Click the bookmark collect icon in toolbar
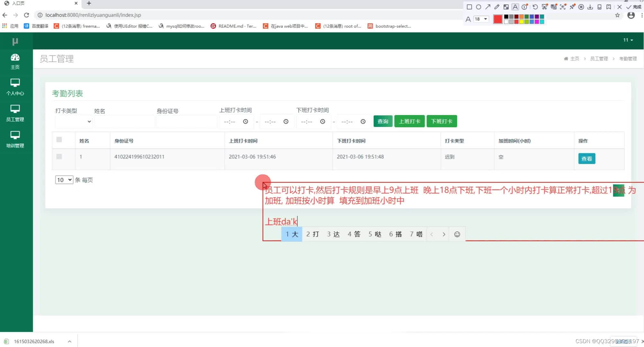This screenshot has width=644, height=347. point(609,7)
